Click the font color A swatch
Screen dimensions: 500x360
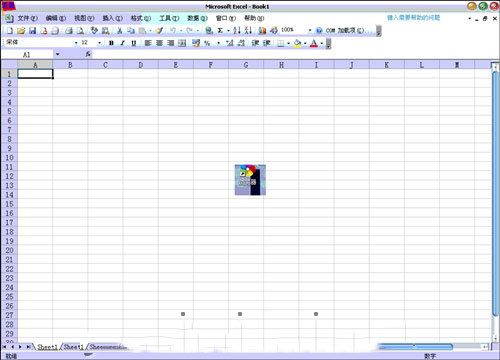pyautogui.click(x=314, y=43)
